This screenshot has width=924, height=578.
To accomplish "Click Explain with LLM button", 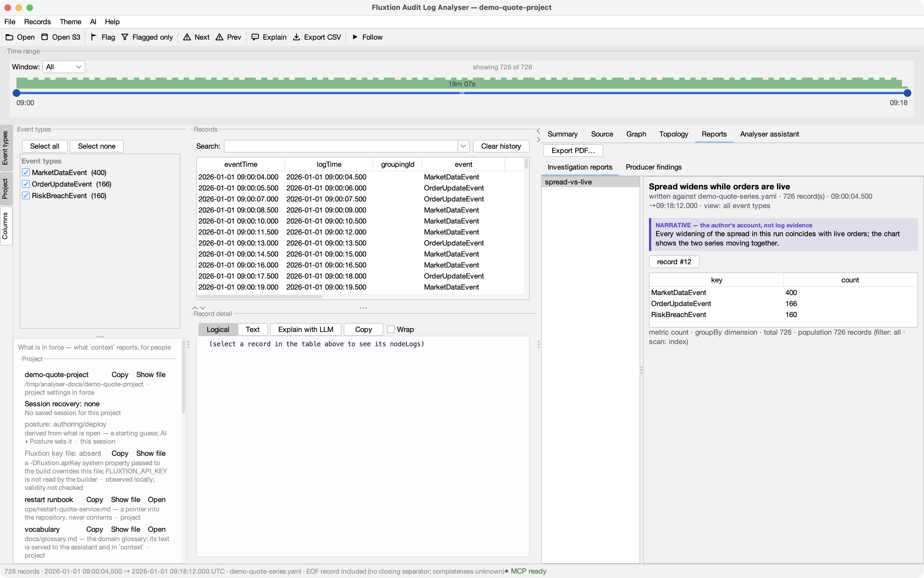I will click(x=306, y=329).
